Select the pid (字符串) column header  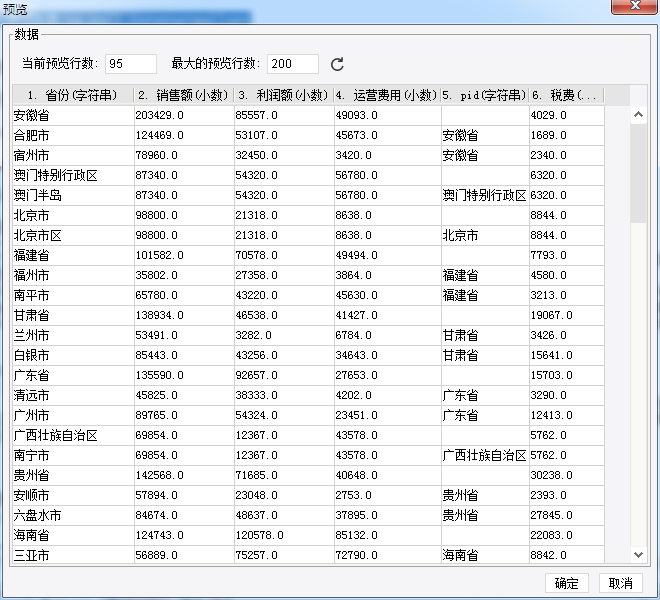tap(485, 95)
